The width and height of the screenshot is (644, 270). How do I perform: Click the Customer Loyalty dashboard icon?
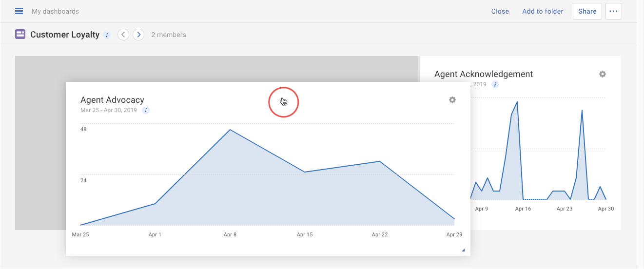coord(20,35)
